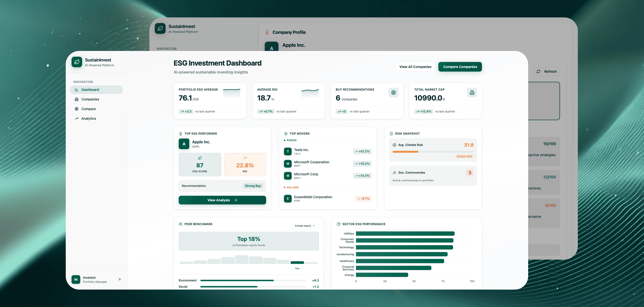Go to Companies in the sidebar
The width and height of the screenshot is (644, 307).
click(90, 99)
